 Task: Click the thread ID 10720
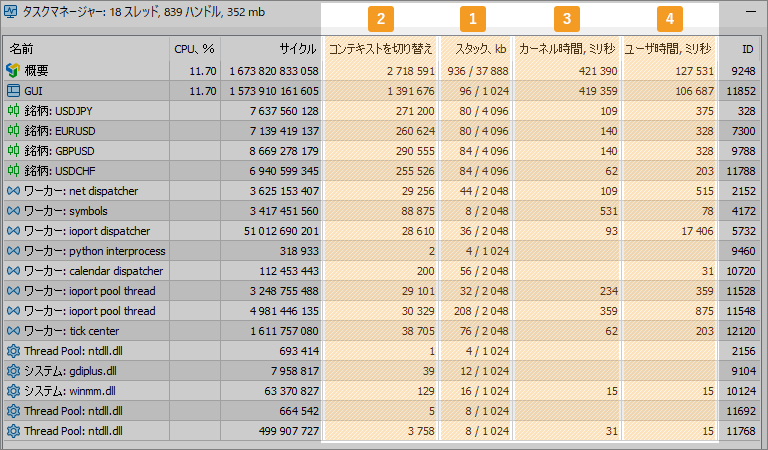click(741, 271)
